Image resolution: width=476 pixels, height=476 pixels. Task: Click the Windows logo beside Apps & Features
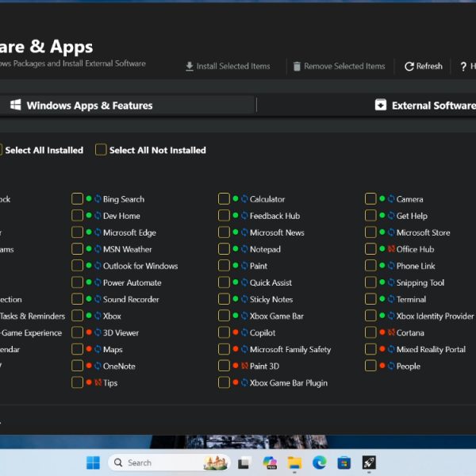click(16, 105)
